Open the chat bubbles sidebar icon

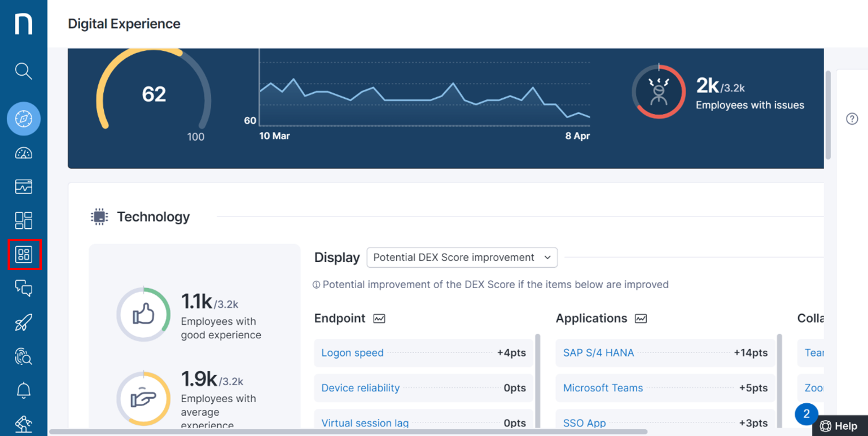click(24, 289)
